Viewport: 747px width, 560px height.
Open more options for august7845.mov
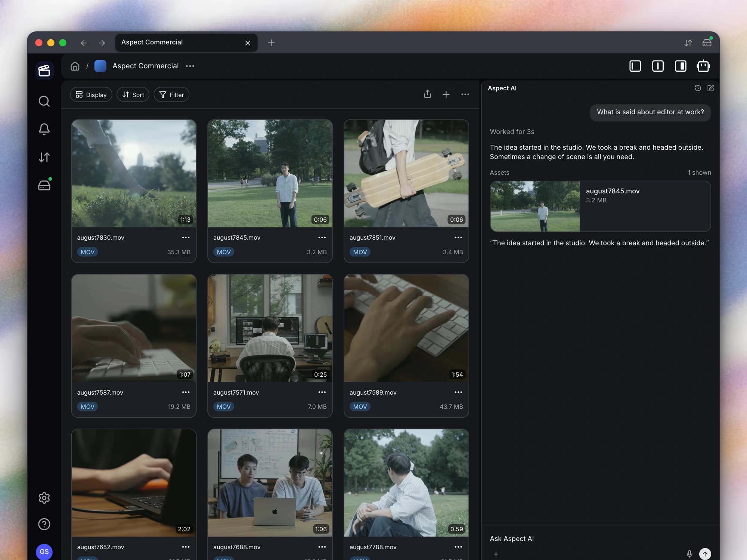pyautogui.click(x=322, y=237)
